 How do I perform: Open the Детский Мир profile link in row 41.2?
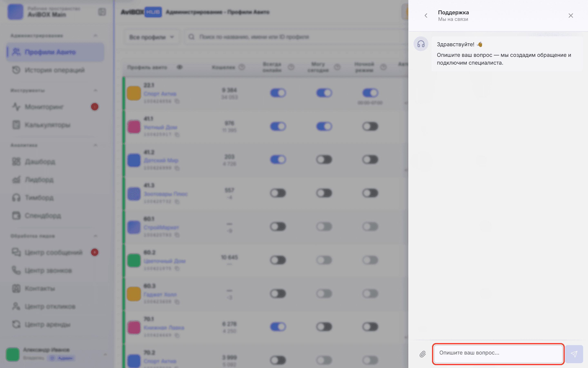(161, 161)
